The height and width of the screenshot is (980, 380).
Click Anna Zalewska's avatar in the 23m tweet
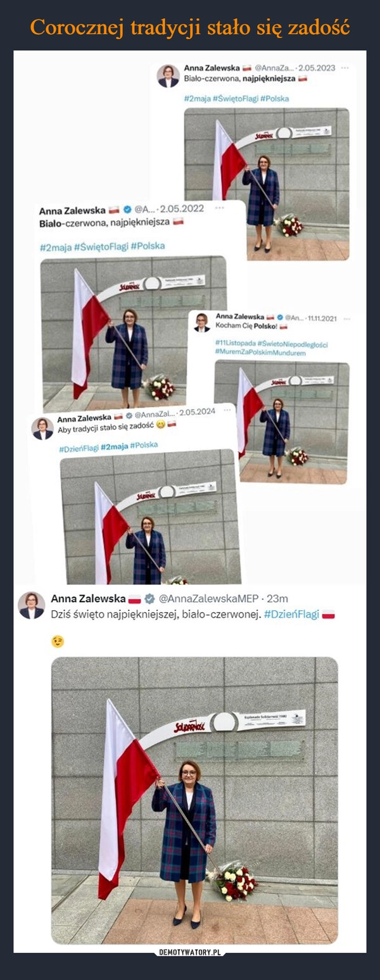31,605
